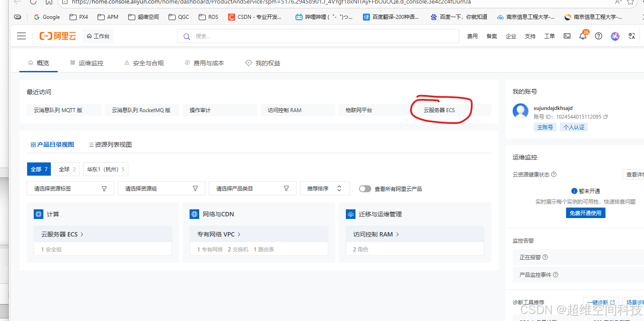Image resolution: width=644 pixels, height=321 pixels.
Task: Open the notifications bell with 26 alerts
Action: pyautogui.click(x=582, y=36)
